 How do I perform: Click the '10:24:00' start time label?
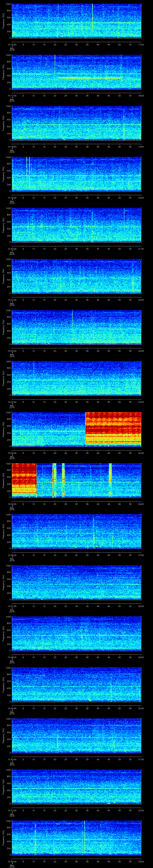tap(12, 453)
